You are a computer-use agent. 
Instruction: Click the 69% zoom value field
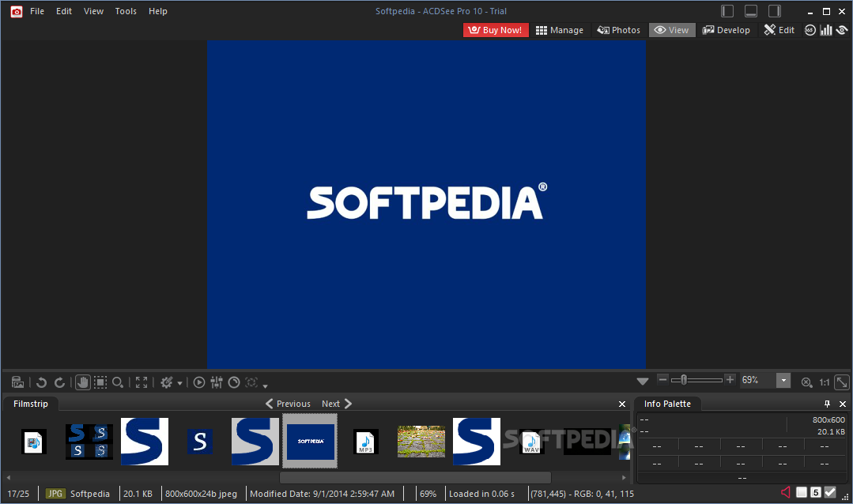point(757,380)
